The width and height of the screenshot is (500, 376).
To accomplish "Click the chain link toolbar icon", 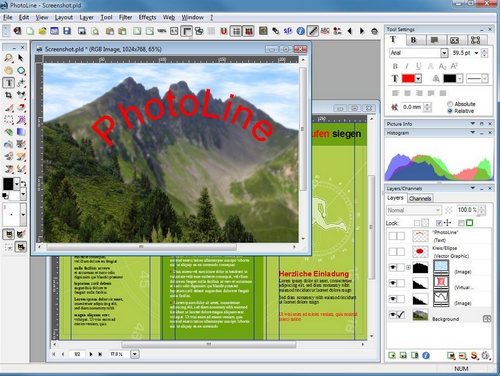I will point(276,31).
